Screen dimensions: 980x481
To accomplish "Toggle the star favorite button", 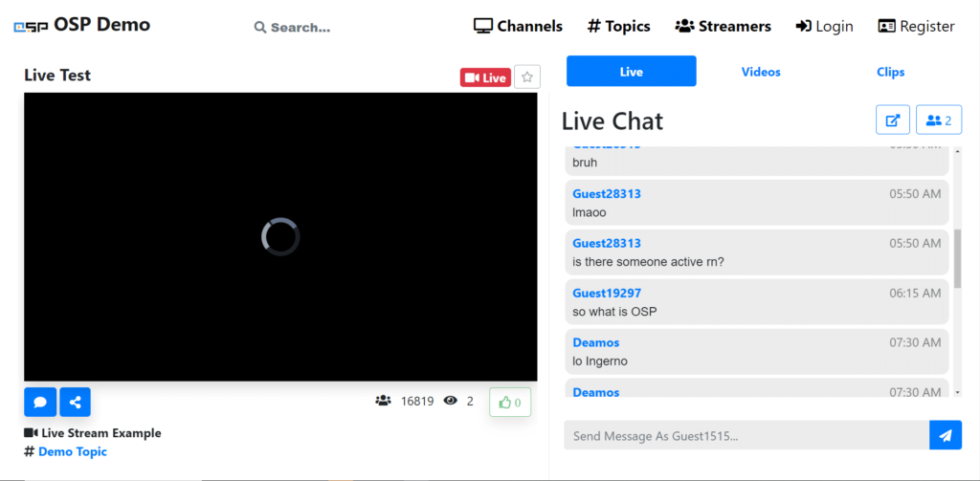I will coord(527,77).
